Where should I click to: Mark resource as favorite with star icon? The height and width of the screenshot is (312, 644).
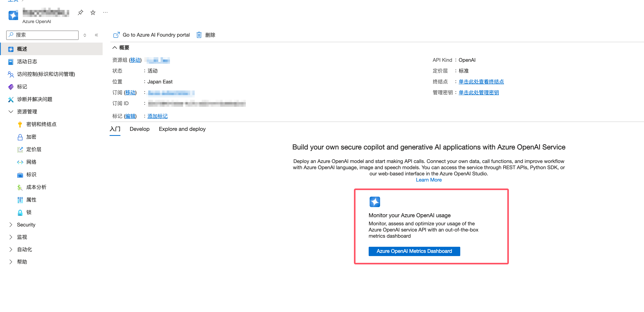click(x=93, y=12)
